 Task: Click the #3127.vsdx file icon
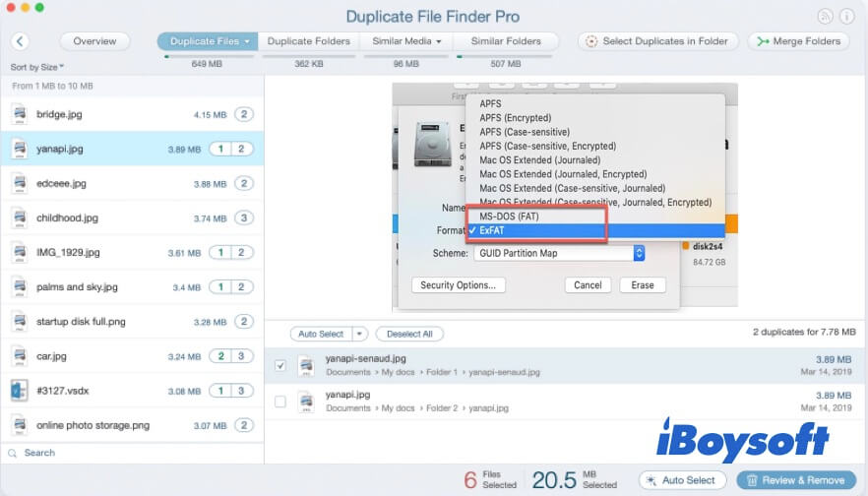tap(19, 390)
